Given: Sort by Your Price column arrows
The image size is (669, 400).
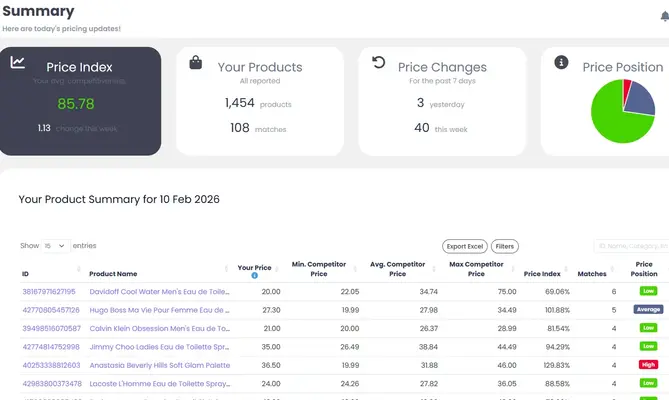Looking at the screenshot, I should pos(276,269).
